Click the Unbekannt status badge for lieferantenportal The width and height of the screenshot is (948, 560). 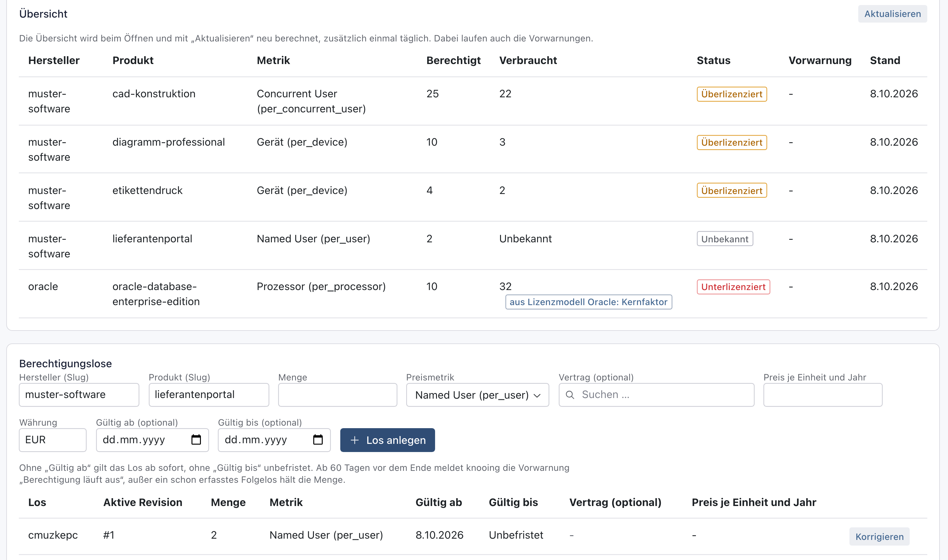[724, 239]
